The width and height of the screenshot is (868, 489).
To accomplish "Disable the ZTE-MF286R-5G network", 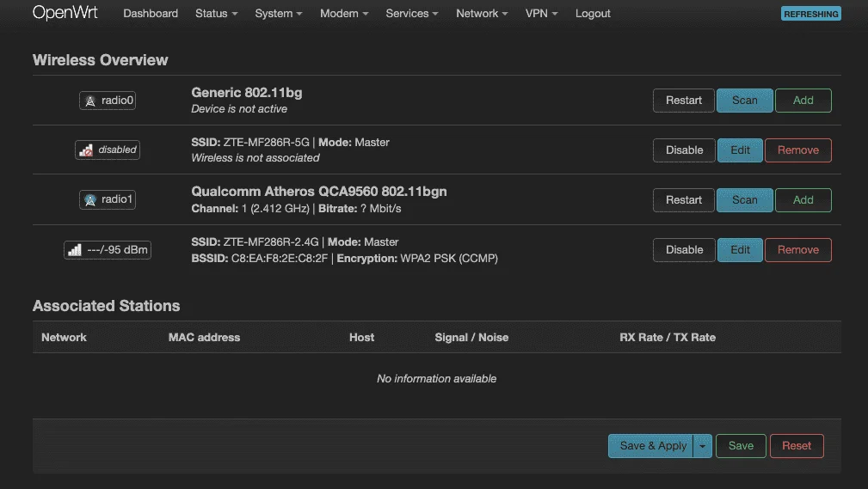I will click(684, 150).
